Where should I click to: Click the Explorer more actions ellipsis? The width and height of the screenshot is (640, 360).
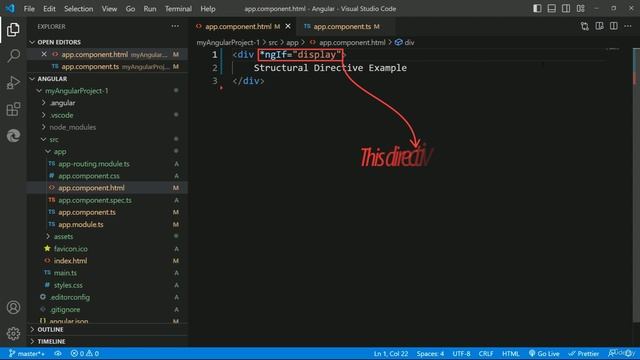pos(175,26)
